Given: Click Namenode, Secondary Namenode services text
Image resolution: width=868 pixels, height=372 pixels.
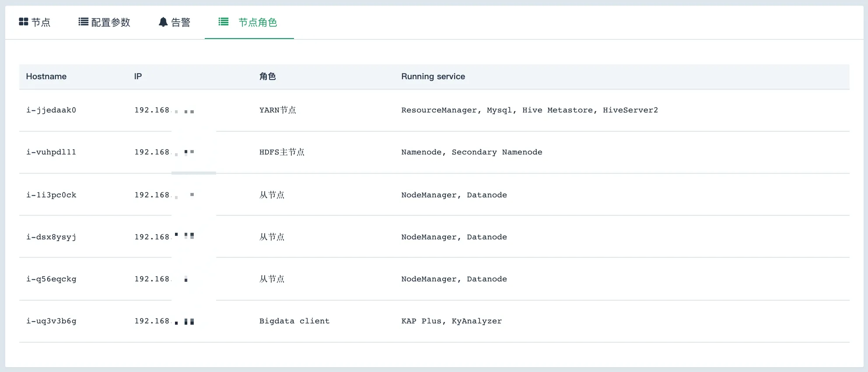Looking at the screenshot, I should click(472, 152).
